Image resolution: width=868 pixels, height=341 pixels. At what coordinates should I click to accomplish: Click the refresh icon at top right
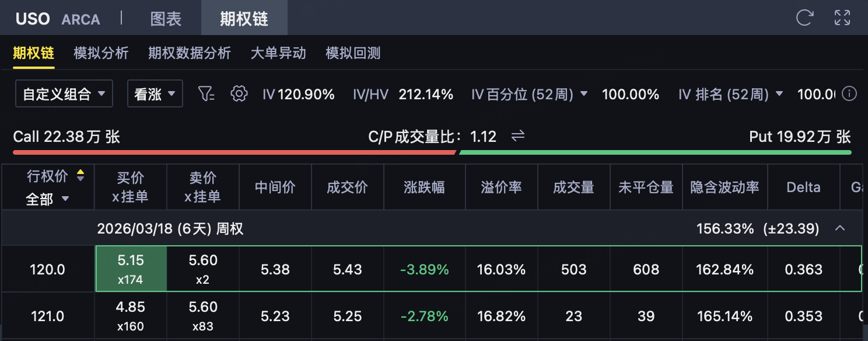coord(804,18)
